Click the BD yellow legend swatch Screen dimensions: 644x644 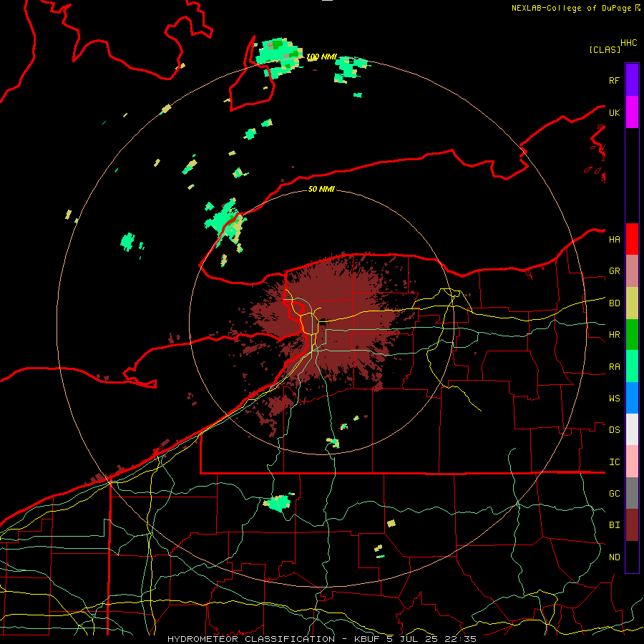pos(632,303)
